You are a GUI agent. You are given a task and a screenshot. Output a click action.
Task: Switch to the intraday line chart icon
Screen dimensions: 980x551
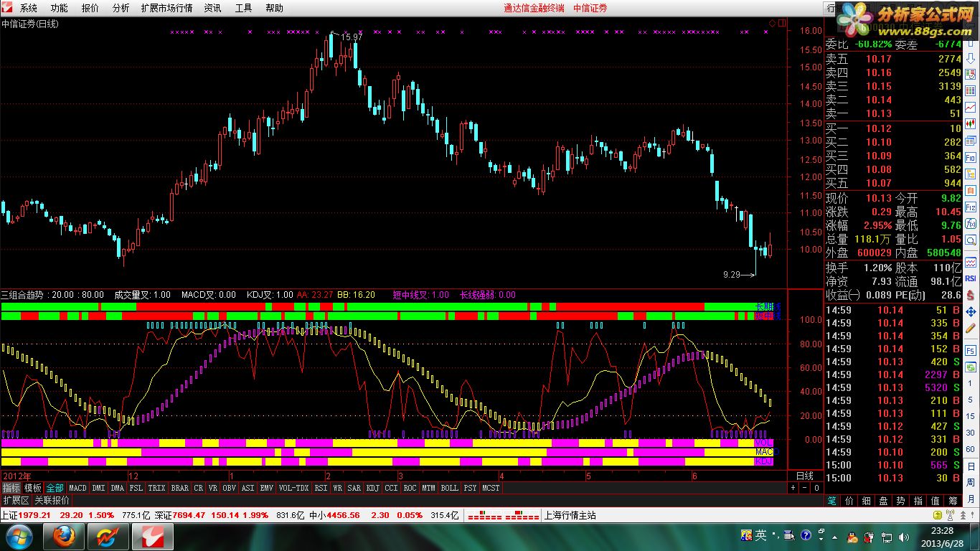pyautogui.click(x=971, y=107)
